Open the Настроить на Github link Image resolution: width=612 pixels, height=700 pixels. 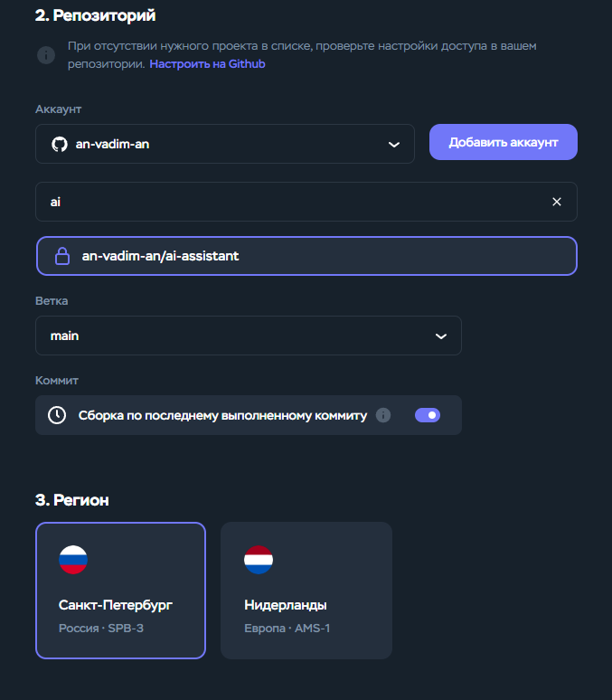[207, 64]
